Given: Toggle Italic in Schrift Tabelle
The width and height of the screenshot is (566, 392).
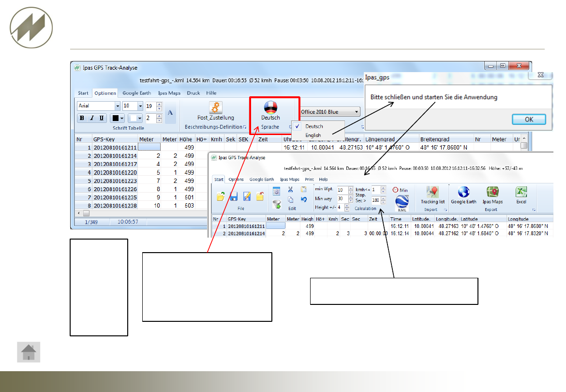Looking at the screenshot, I should click(92, 118).
